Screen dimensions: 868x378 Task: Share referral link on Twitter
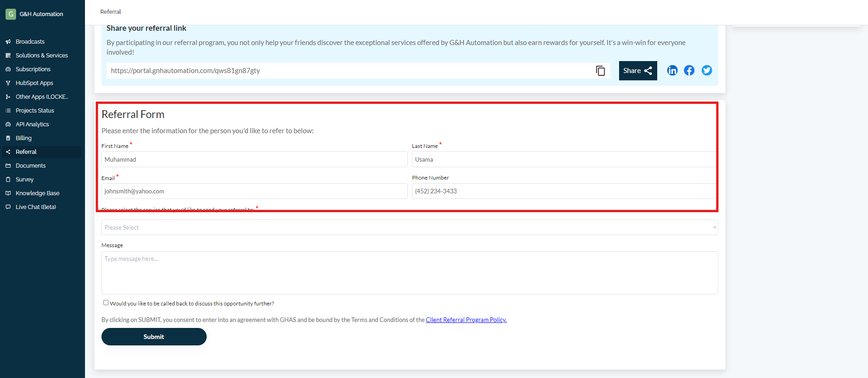coord(706,70)
